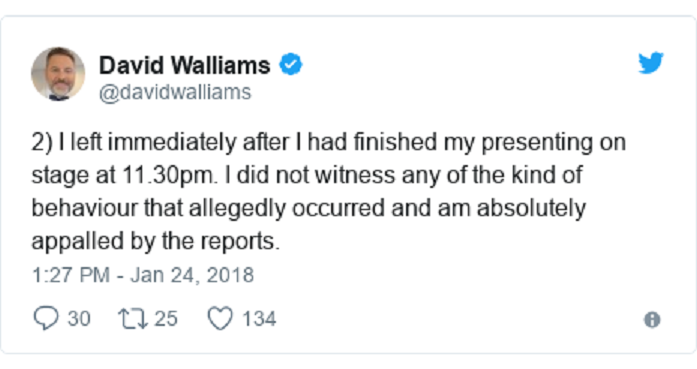Image resolution: width=697 pixels, height=369 pixels.
Task: Click the reply speech bubble icon
Action: [x=46, y=318]
